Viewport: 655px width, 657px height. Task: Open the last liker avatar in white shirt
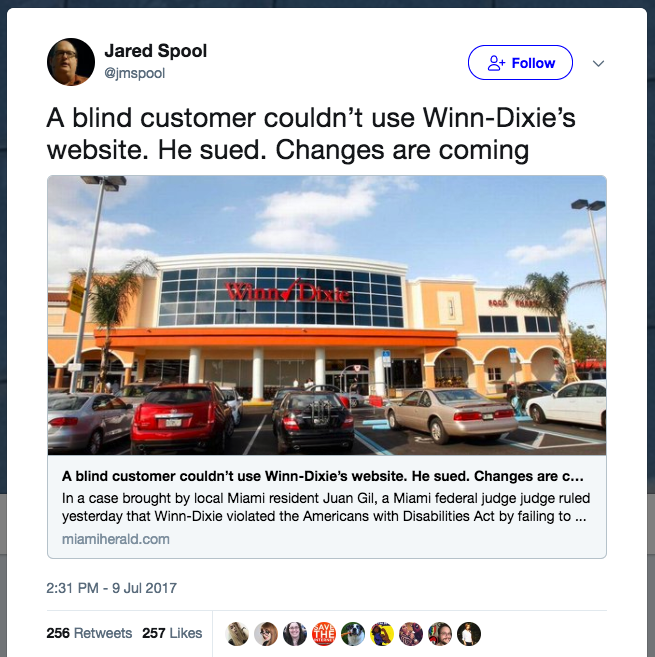[469, 634]
